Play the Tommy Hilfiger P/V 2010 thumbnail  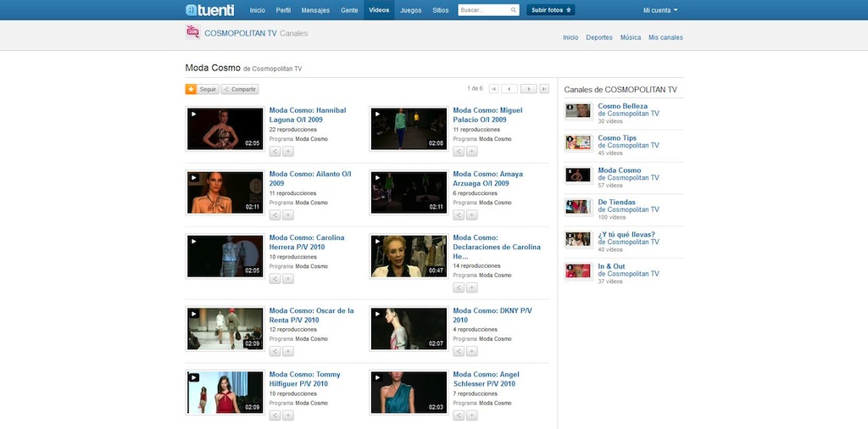point(225,393)
